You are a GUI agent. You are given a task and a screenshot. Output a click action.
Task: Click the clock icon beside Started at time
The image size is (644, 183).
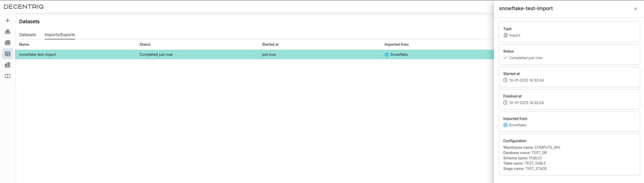505,80
